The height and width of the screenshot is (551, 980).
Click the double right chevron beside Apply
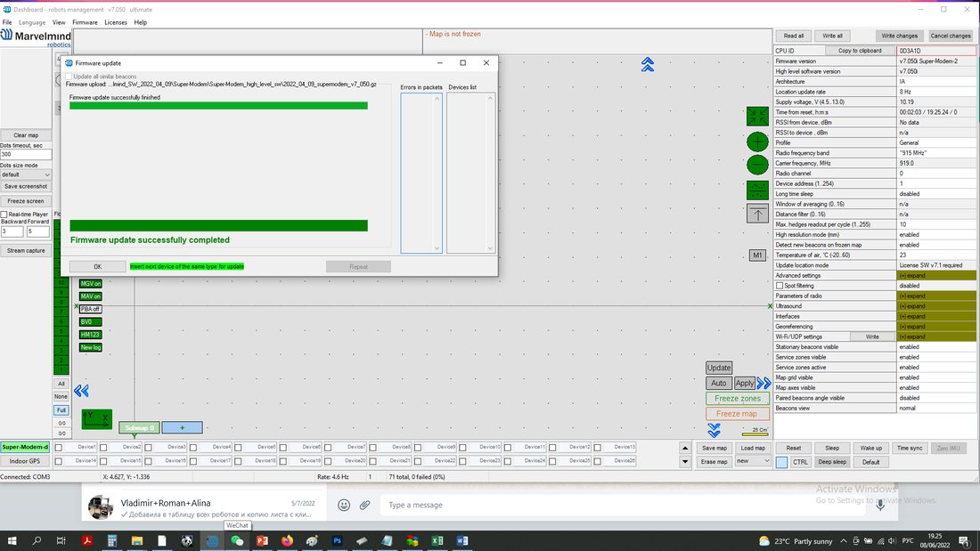point(764,383)
